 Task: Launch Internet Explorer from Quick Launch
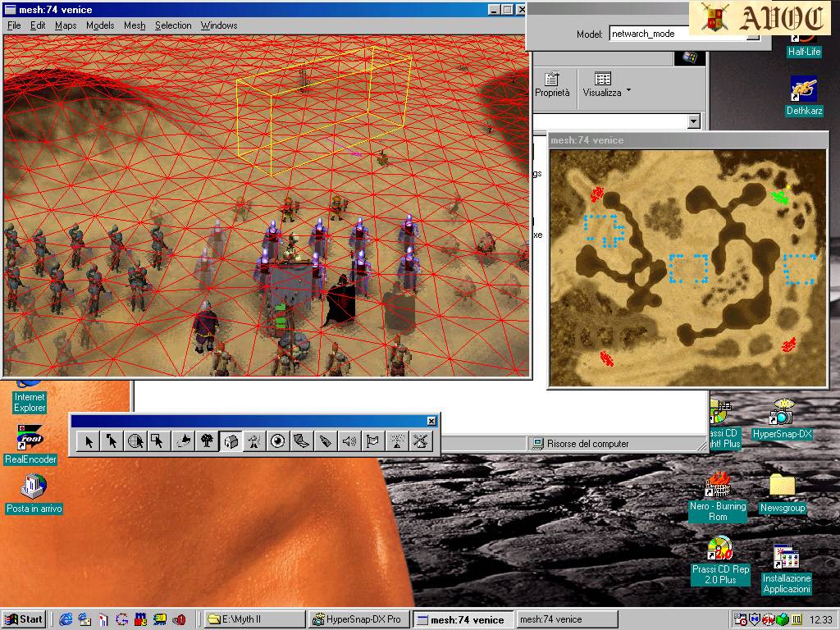click(66, 619)
